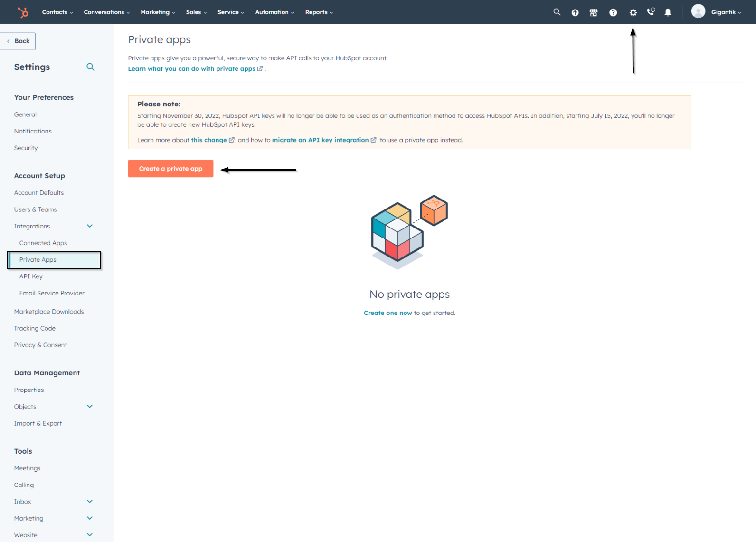This screenshot has width=756, height=542.
Task: Open the Marketing top menu
Action: point(158,12)
